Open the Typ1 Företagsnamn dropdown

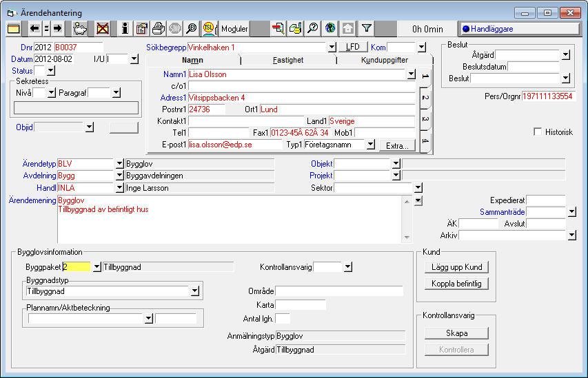[x=370, y=145]
